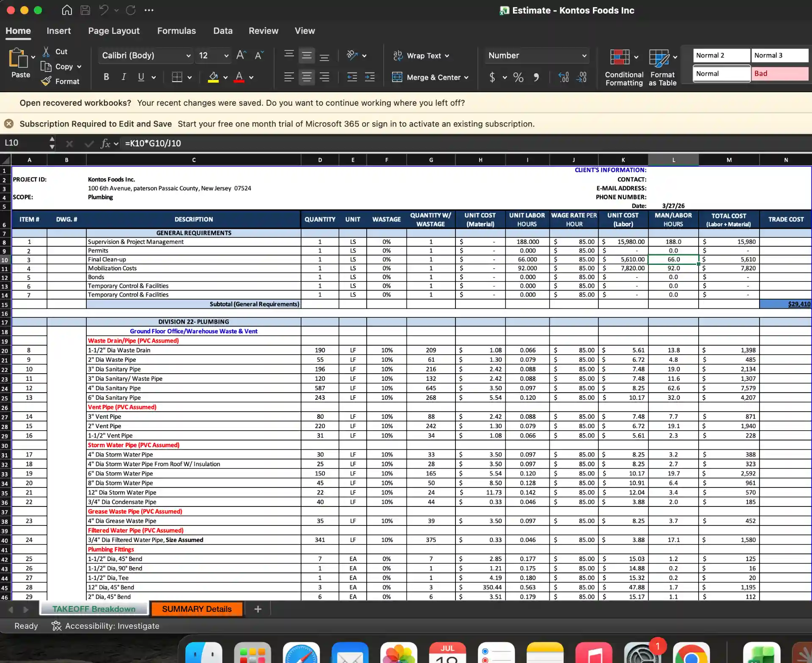Click the Redo arrow icon
Image resolution: width=812 pixels, height=663 pixels.
(131, 10)
